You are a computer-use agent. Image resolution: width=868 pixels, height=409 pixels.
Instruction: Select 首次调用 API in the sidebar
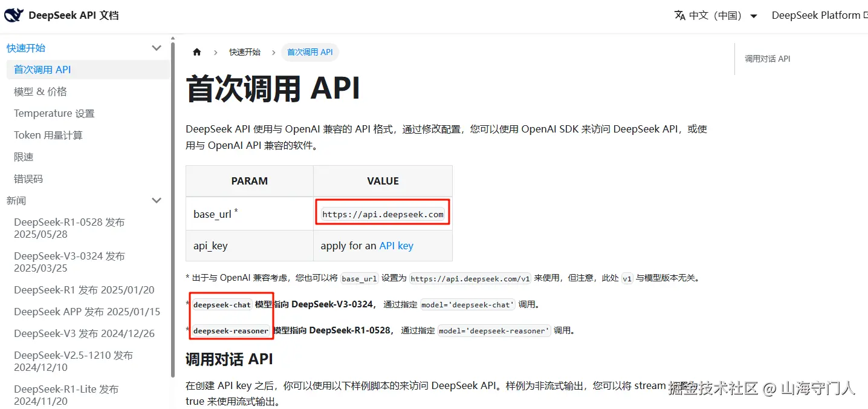[88, 70]
